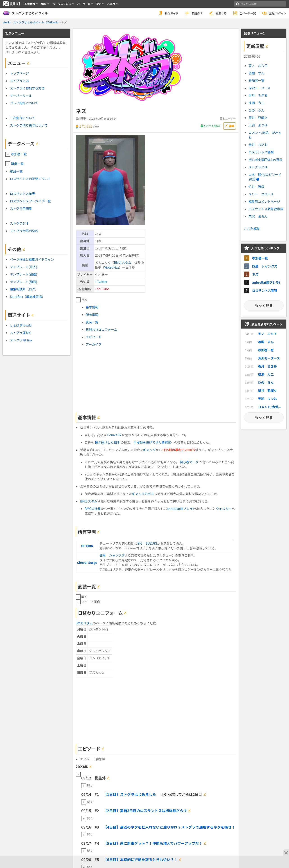
Task: Open the RSS menu
Action: (x=99, y=4)
